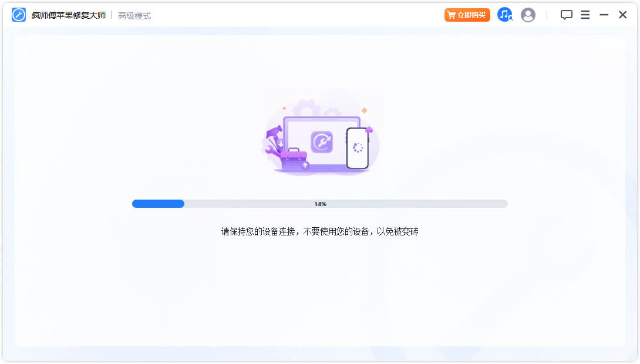Viewport: 640px width, 364px height.
Task: Click the app logo wrench icon
Action: coord(19,15)
